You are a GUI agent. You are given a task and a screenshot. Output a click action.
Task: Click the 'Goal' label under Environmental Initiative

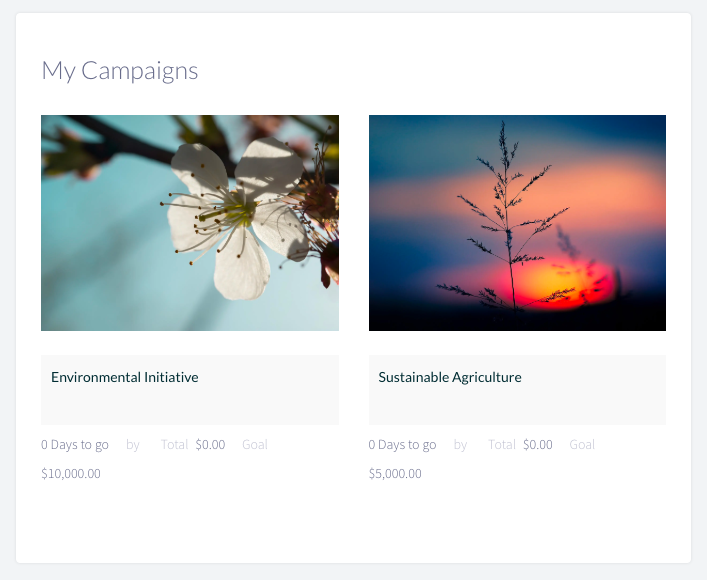click(x=255, y=445)
